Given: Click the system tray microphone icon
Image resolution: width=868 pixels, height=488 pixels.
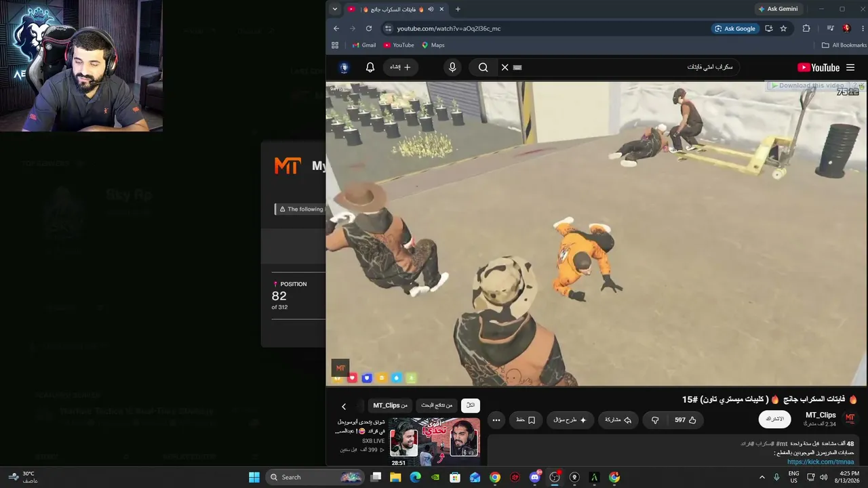Looking at the screenshot, I should pos(777,477).
